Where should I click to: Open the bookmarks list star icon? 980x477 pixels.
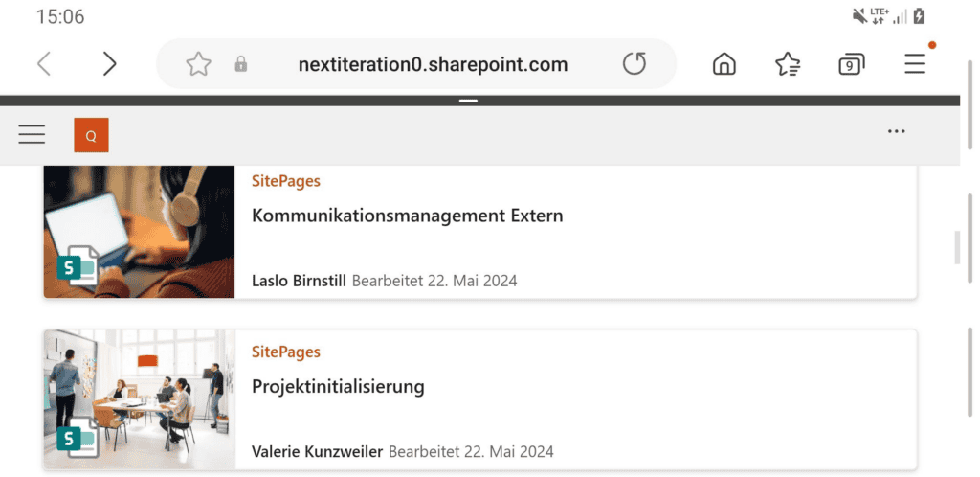(788, 64)
